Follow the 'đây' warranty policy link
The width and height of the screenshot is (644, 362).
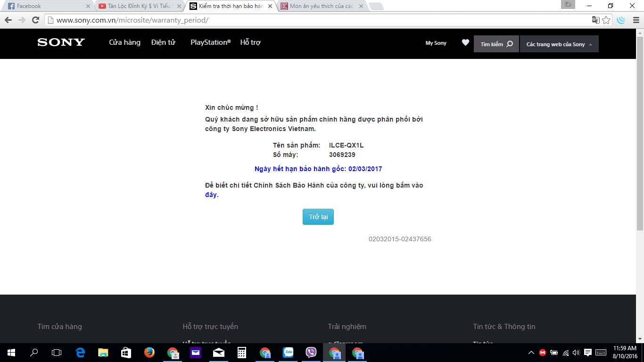point(211,195)
